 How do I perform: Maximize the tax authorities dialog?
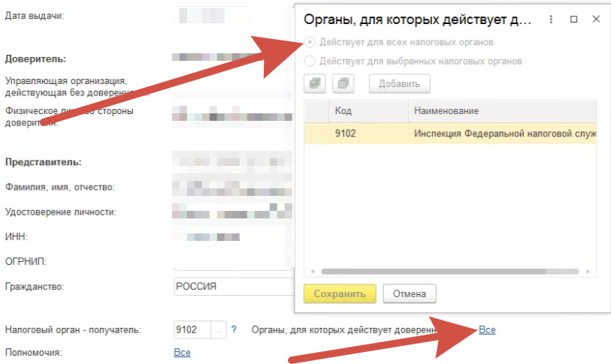pos(573,20)
